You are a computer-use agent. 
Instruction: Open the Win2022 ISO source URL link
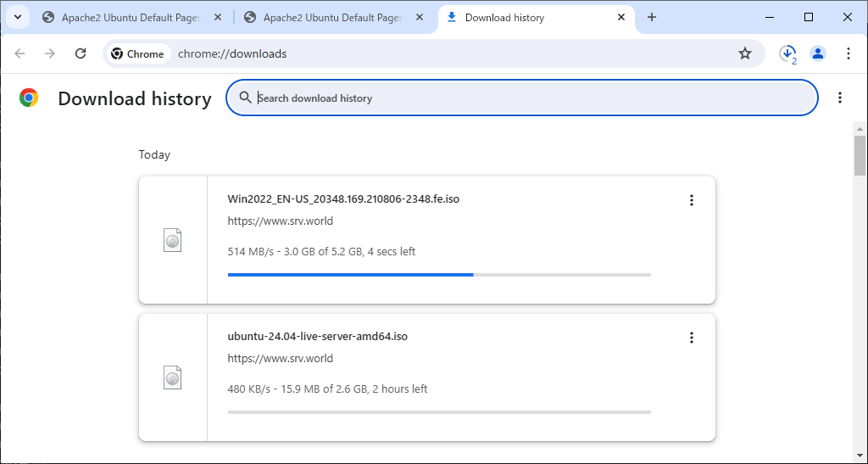pos(281,221)
